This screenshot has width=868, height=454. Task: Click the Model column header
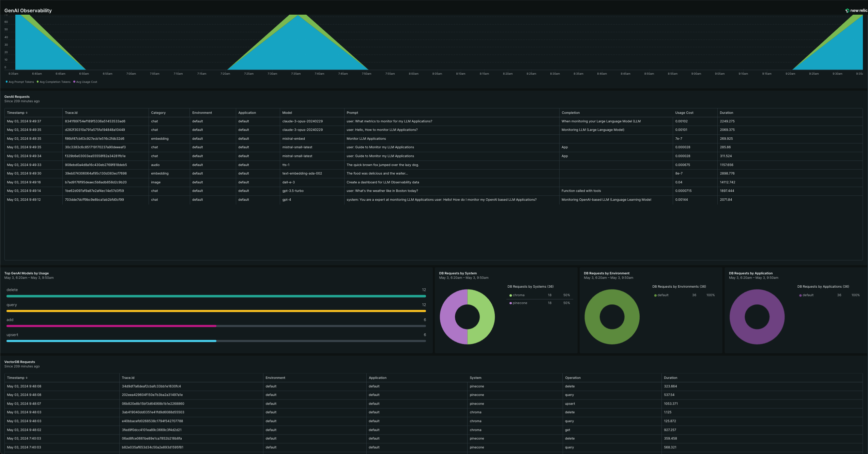point(287,113)
